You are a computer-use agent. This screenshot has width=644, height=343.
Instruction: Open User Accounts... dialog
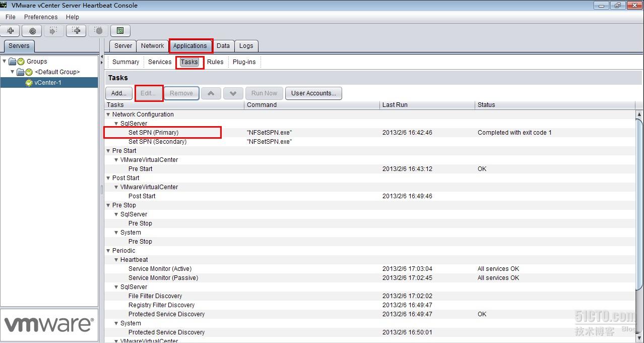point(313,93)
